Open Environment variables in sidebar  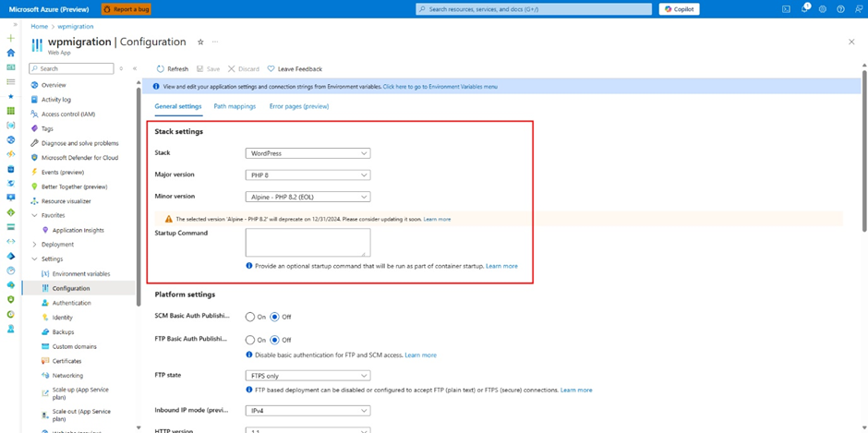click(81, 273)
